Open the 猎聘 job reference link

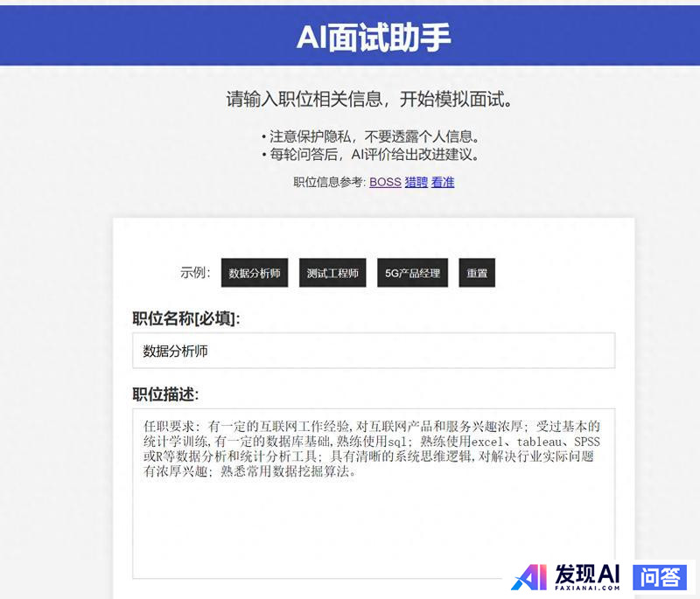point(416,182)
